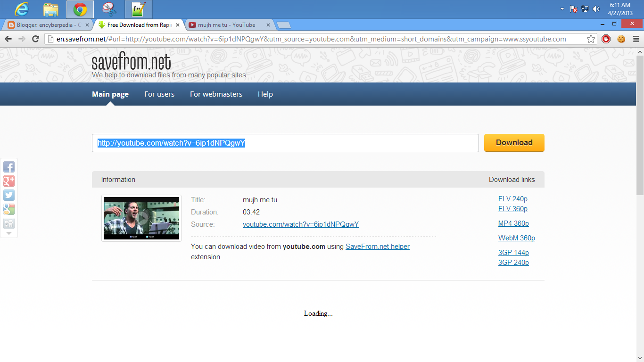Click the orange Download button
Screen dimensions: 644x362
[x=514, y=143]
